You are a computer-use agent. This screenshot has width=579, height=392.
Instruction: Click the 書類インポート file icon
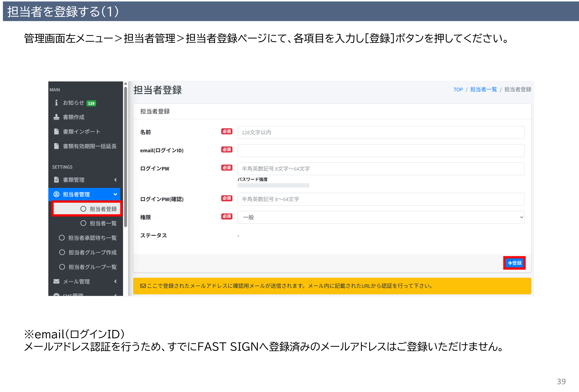point(56,131)
